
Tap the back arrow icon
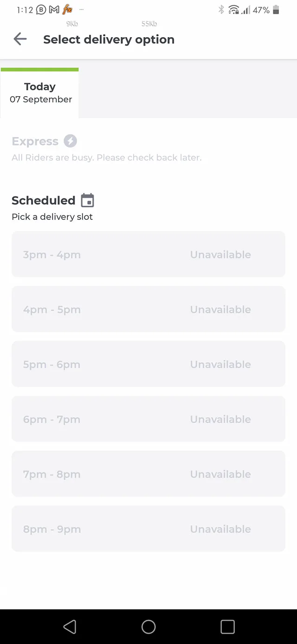pos(20,39)
